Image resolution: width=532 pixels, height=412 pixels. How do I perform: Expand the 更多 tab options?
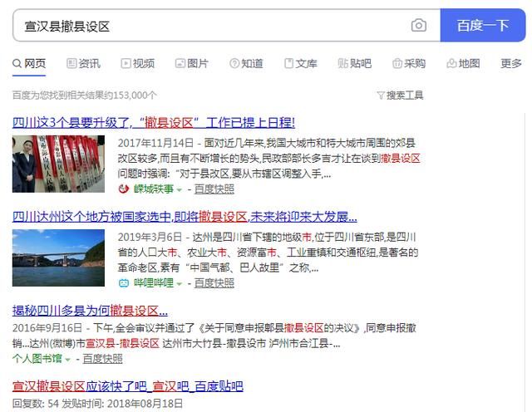pyautogui.click(x=511, y=63)
